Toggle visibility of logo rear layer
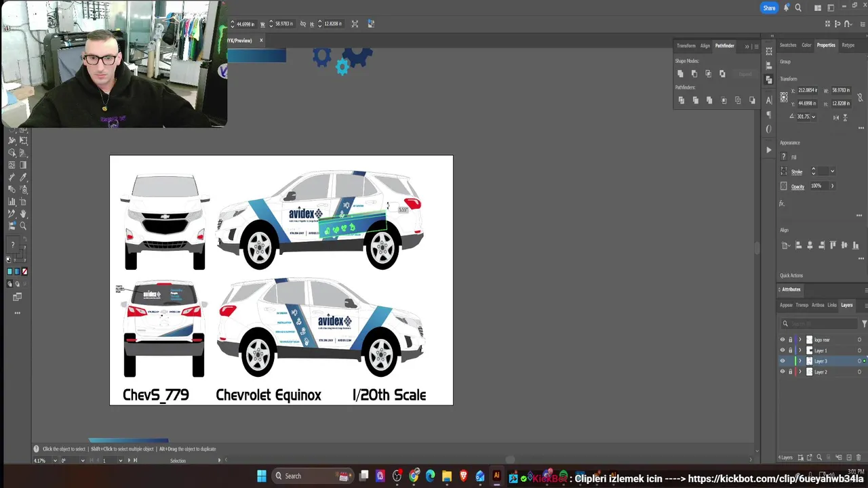868x488 pixels. click(x=783, y=340)
